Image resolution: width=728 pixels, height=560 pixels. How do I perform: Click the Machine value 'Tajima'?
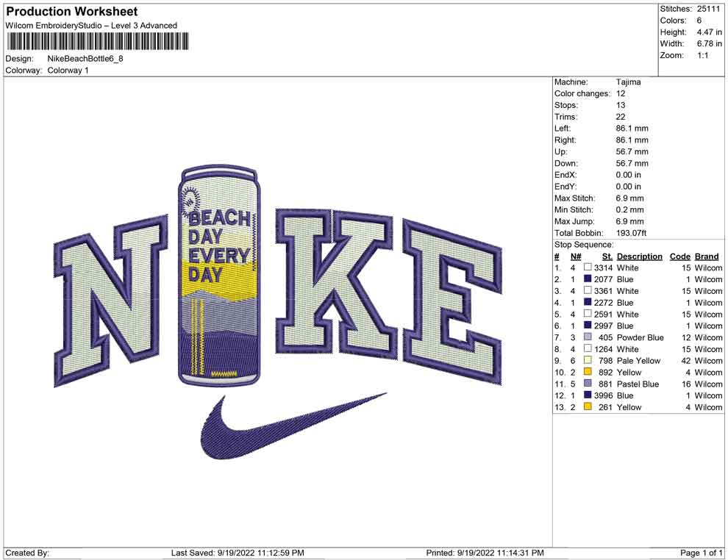point(628,82)
